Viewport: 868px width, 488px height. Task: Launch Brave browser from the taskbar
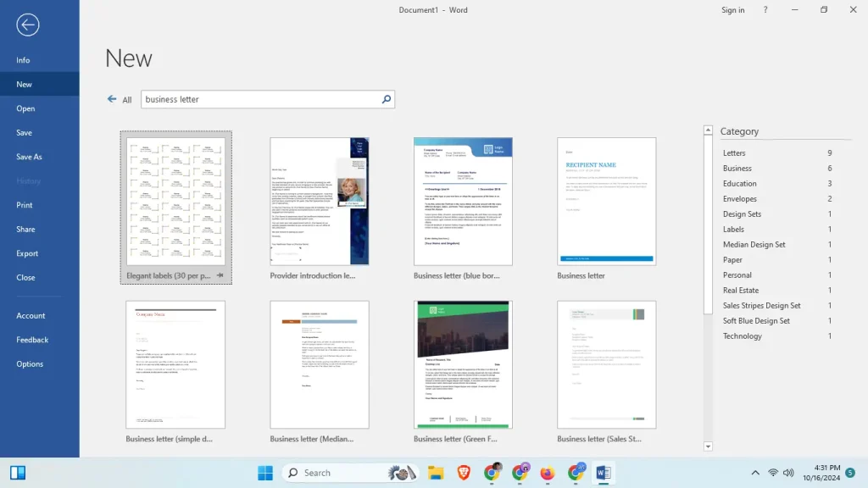(x=464, y=472)
